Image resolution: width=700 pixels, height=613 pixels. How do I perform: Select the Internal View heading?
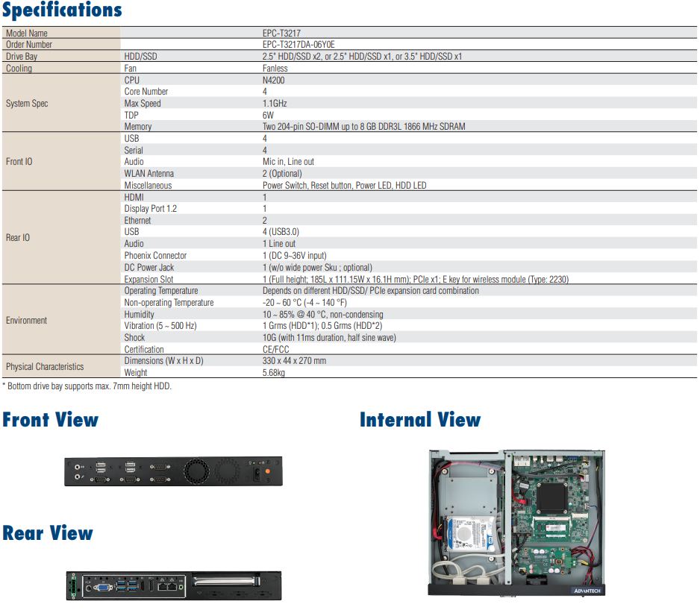click(420, 420)
